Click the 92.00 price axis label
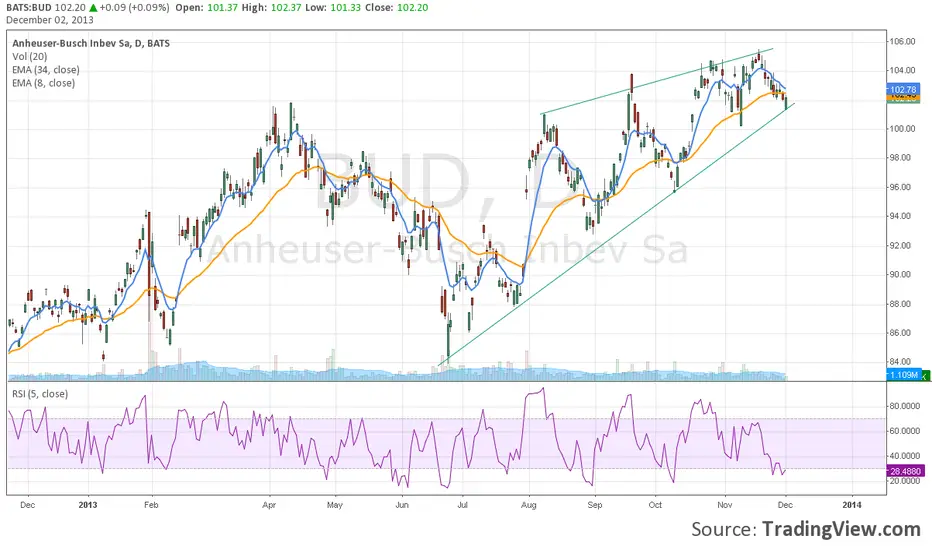The width and height of the screenshot is (932, 550). click(x=902, y=245)
